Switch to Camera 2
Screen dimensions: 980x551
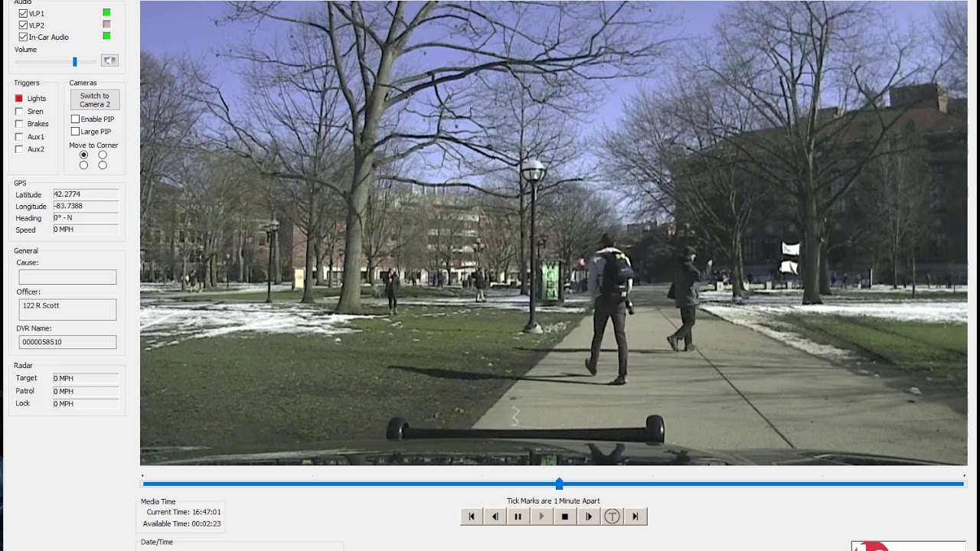[x=95, y=100]
